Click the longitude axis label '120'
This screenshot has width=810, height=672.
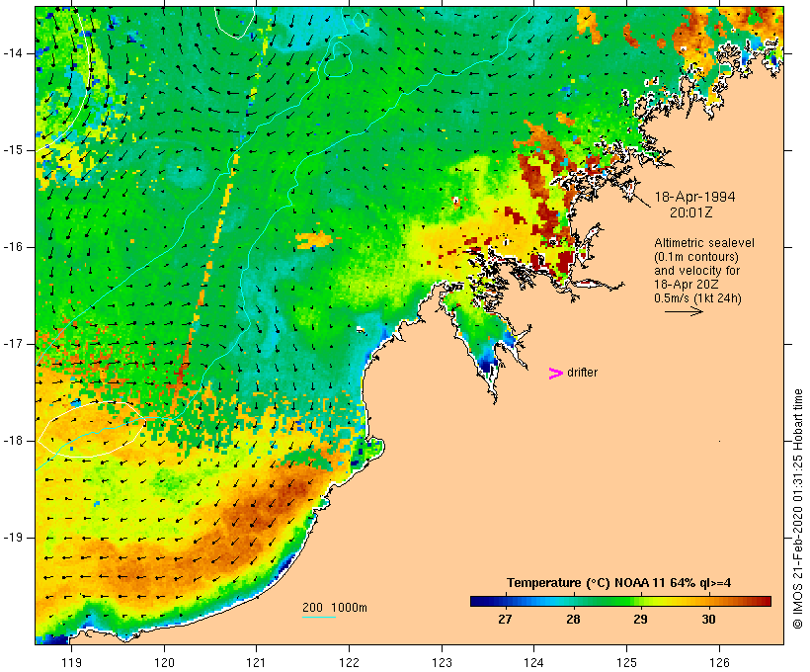[164, 662]
